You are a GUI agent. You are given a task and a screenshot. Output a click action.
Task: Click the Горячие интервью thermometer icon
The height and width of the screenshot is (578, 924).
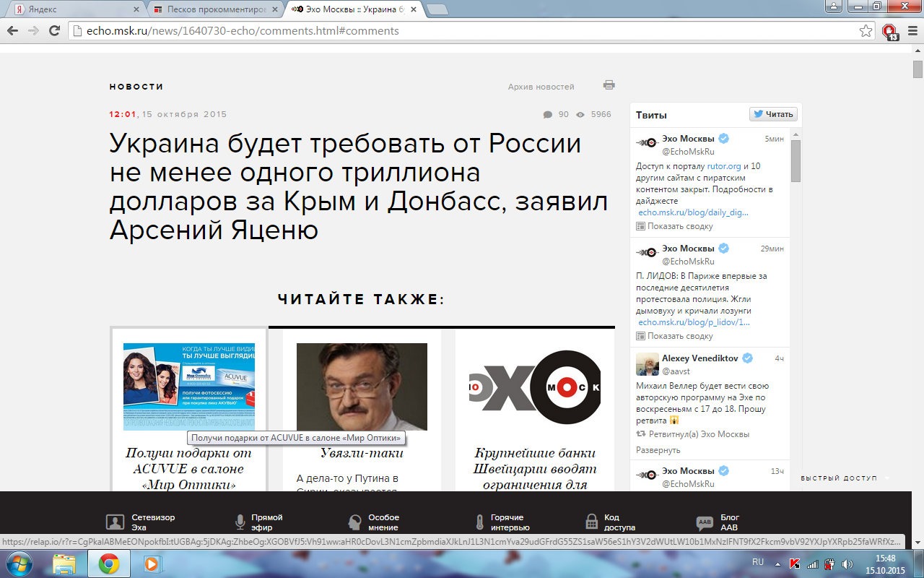479,522
